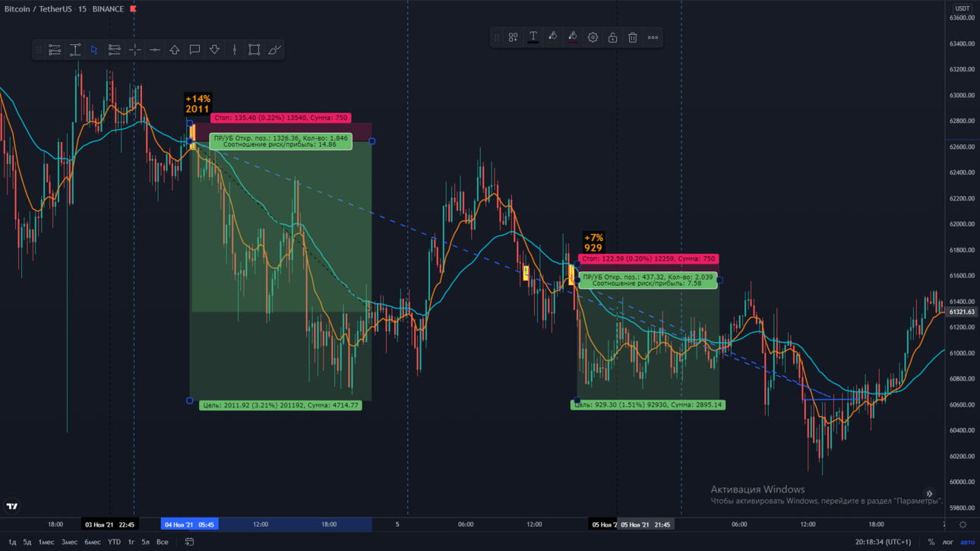Image resolution: width=980 pixels, height=551 pixels.
Task: Click Bitcoin / TetherUS symbol title
Action: point(36,9)
